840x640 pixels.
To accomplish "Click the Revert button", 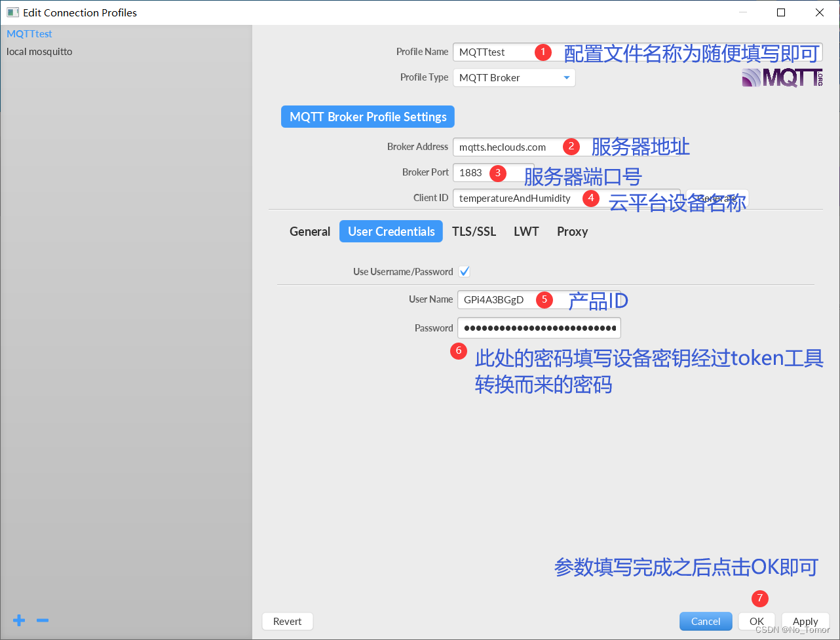I will click(288, 621).
